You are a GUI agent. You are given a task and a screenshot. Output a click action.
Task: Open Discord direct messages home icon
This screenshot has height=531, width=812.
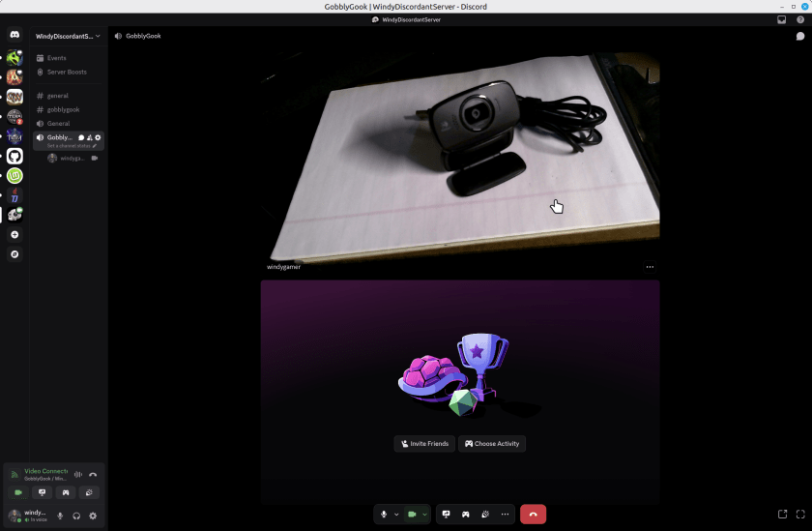pyautogui.click(x=14, y=36)
